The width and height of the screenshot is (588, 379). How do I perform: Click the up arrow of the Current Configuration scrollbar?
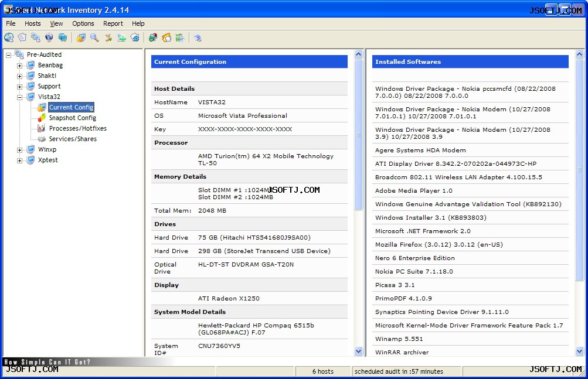(x=359, y=54)
